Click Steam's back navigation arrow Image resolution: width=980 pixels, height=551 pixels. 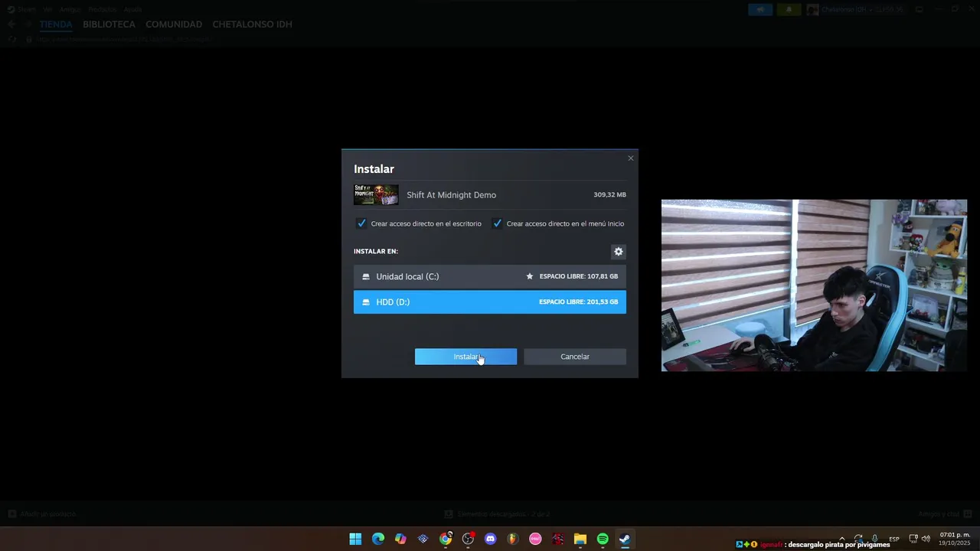[11, 24]
